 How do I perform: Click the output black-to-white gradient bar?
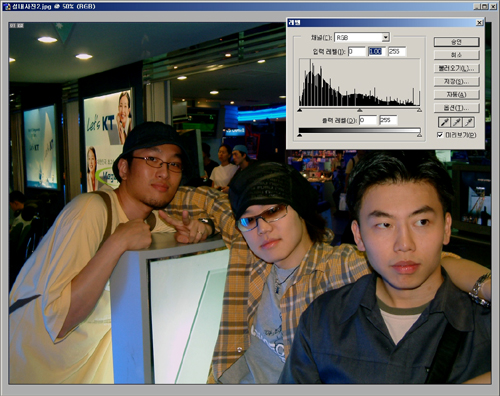click(359, 130)
